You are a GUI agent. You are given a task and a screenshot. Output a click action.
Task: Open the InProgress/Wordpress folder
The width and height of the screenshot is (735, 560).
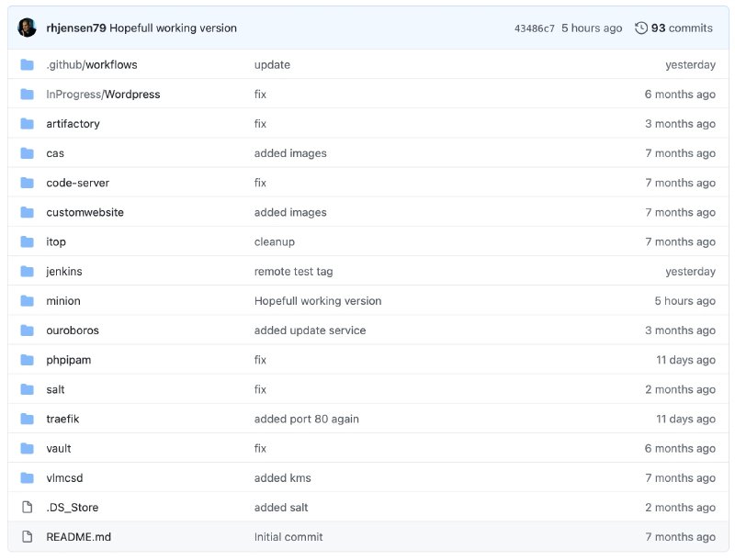[103, 95]
